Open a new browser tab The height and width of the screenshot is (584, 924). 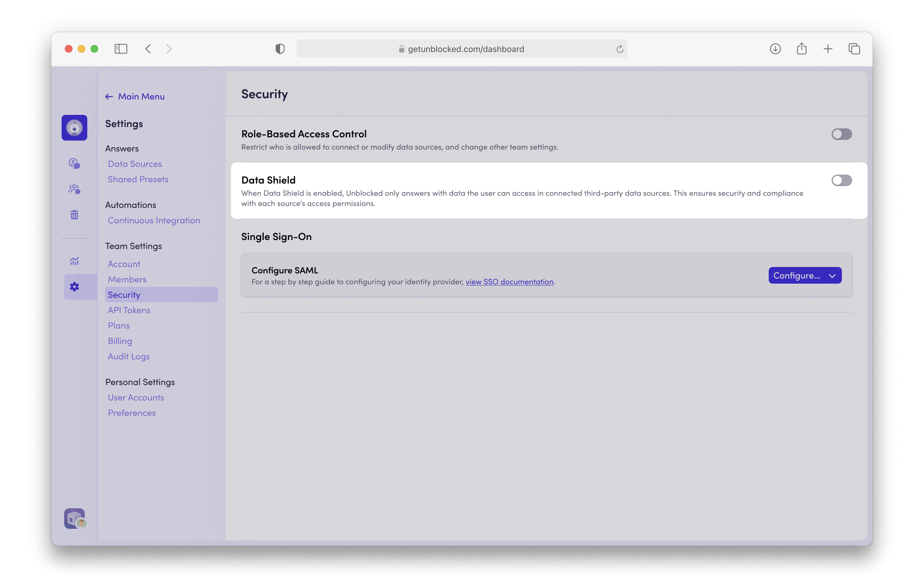point(828,49)
